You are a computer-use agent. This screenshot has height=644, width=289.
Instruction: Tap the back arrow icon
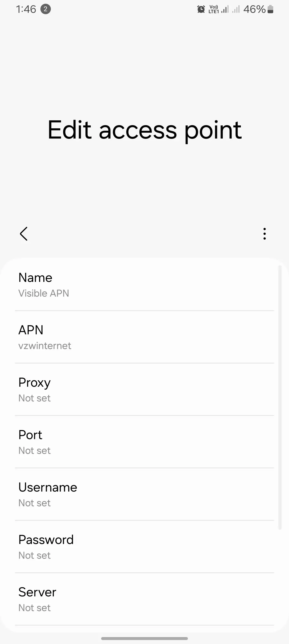click(24, 234)
